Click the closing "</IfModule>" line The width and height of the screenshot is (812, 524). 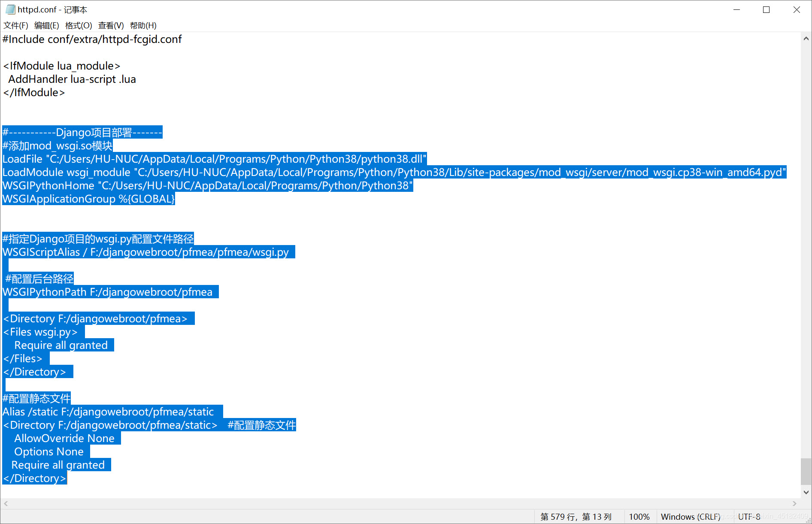click(x=34, y=93)
